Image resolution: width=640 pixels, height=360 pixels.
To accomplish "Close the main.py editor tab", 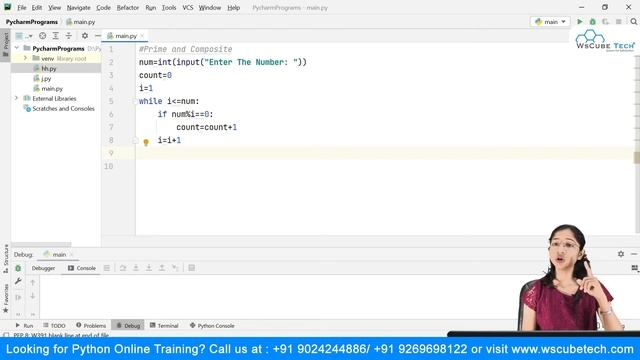I will [142, 36].
